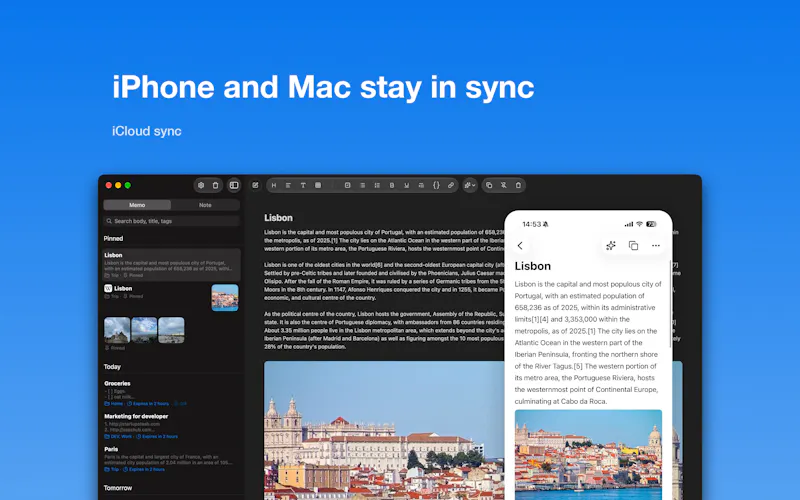
Task: Go back using the iPhone back chevron
Action: pos(520,246)
